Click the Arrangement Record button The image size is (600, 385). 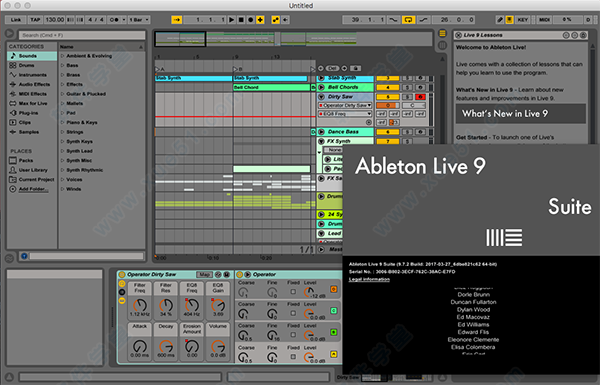click(251, 20)
